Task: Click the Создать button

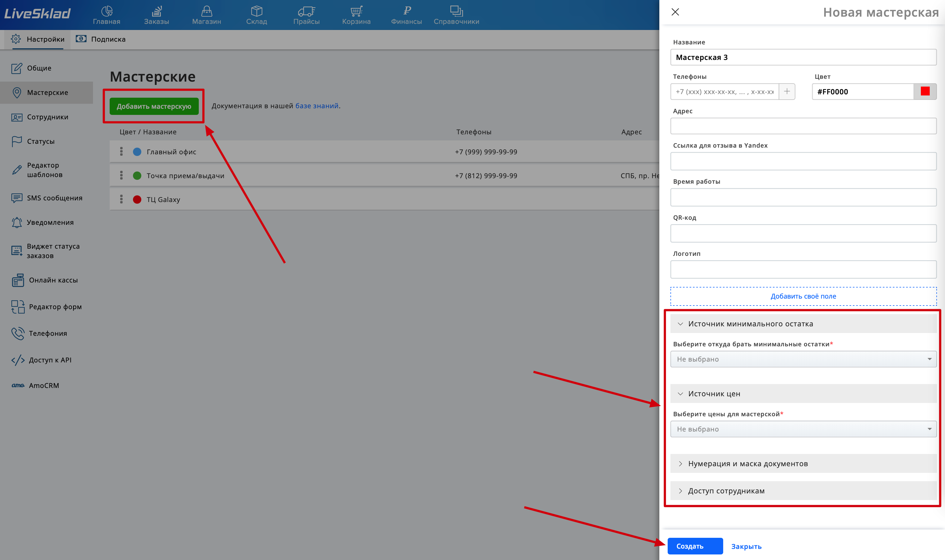Action: tap(695, 546)
